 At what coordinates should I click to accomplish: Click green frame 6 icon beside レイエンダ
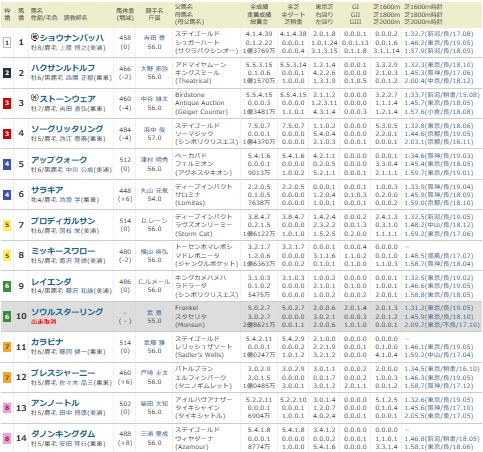click(x=7, y=286)
